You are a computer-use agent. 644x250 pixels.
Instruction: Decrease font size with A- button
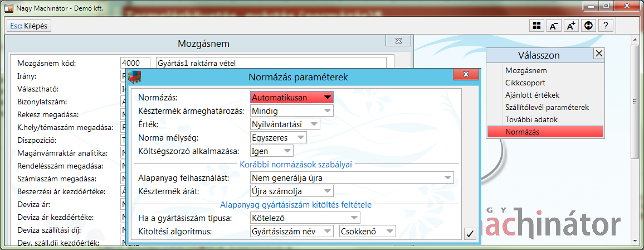pos(553,26)
